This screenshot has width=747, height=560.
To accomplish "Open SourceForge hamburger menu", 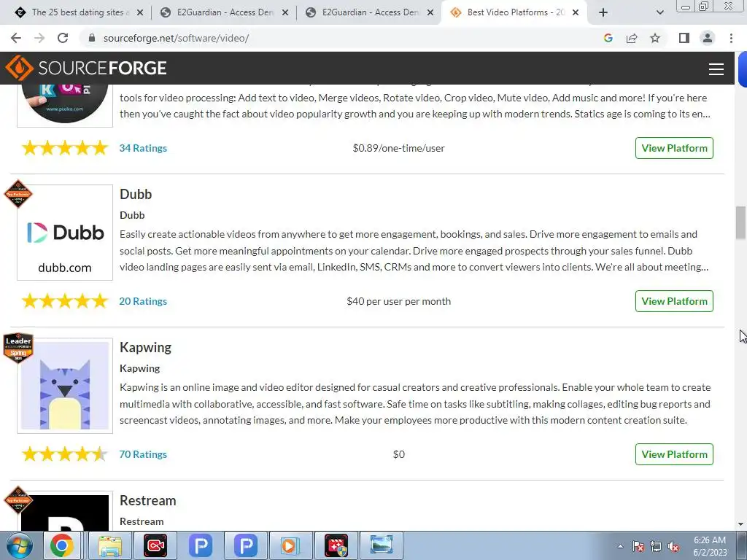I will [716, 69].
